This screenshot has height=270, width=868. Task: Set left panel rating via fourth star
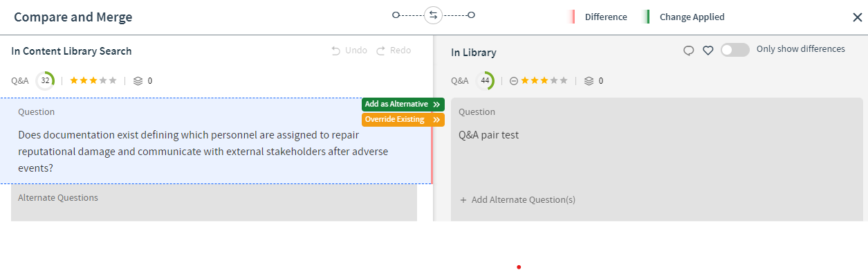pyautogui.click(x=102, y=81)
